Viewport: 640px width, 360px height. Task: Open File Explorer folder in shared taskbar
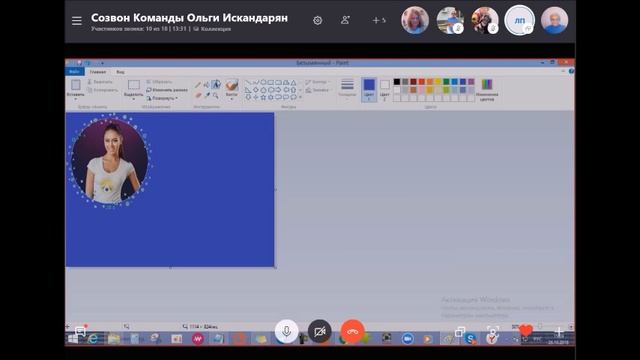click(114, 339)
